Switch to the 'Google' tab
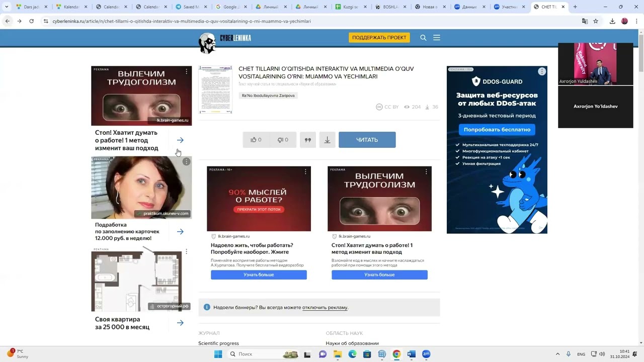 click(230, 7)
